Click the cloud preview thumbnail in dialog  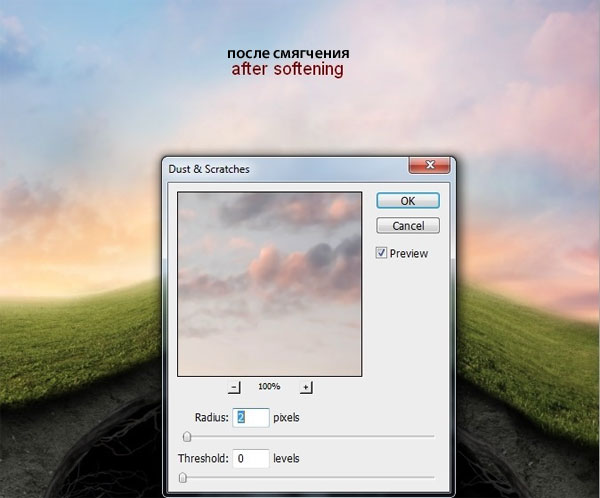pos(269,284)
